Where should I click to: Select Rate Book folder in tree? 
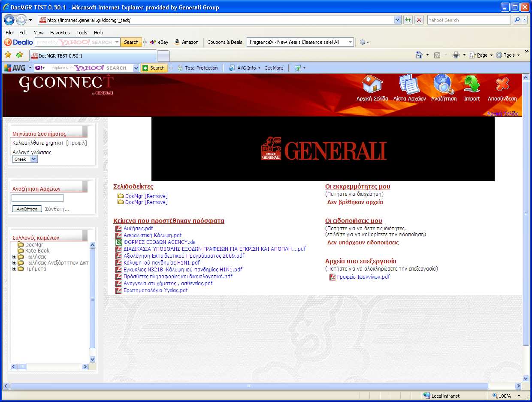click(x=37, y=251)
